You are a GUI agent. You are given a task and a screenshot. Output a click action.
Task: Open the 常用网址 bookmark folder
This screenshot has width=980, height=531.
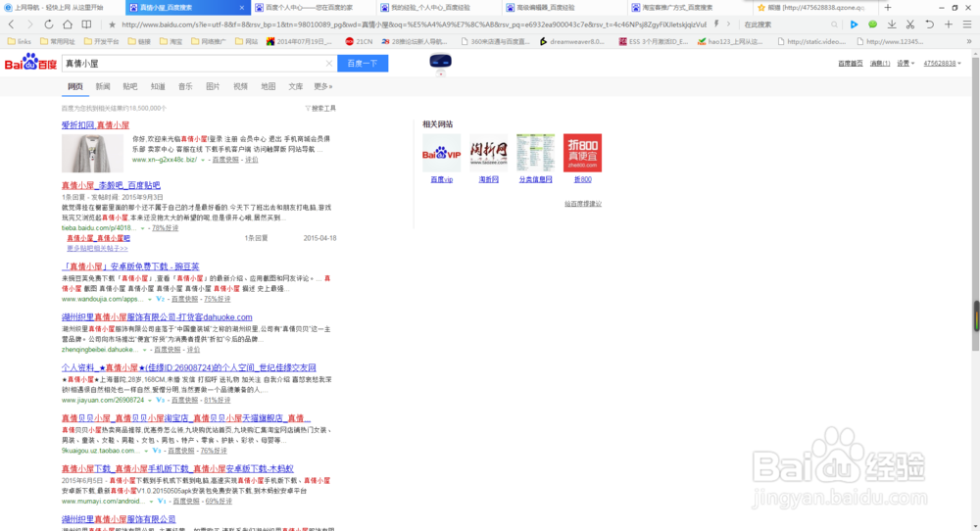(x=57, y=41)
